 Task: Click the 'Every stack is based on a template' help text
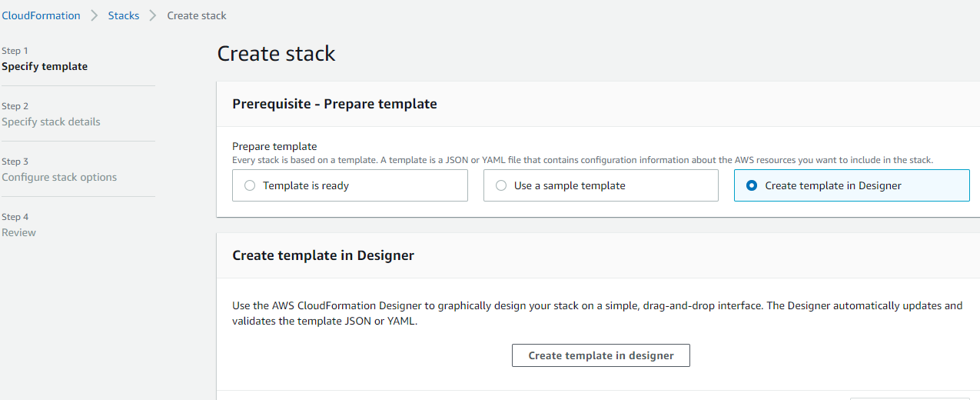[x=583, y=160]
